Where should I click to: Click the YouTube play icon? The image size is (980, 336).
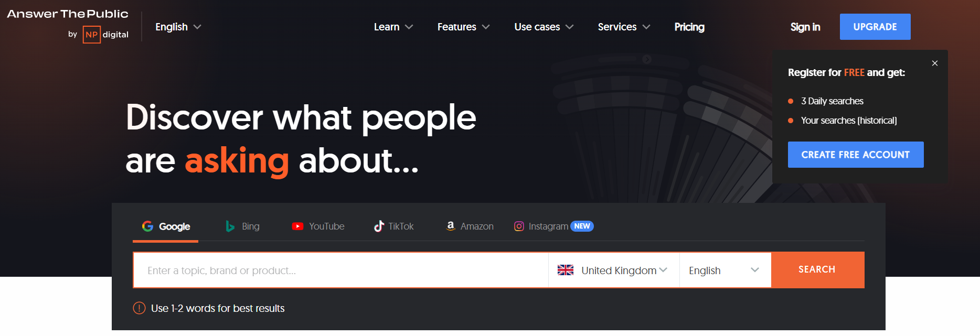[297, 226]
